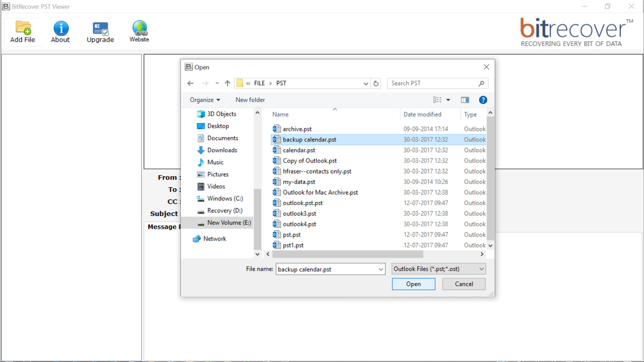Sort by Name column header
The width and height of the screenshot is (644, 362).
[280, 114]
